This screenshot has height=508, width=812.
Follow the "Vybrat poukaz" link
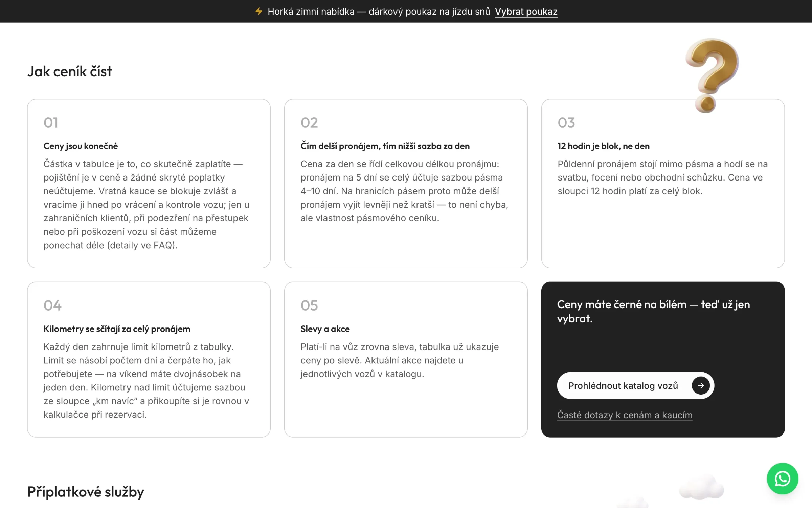coord(526,12)
